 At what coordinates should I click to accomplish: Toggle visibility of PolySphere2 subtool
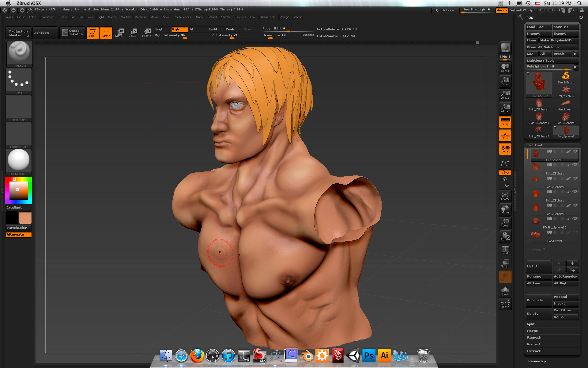click(575, 151)
